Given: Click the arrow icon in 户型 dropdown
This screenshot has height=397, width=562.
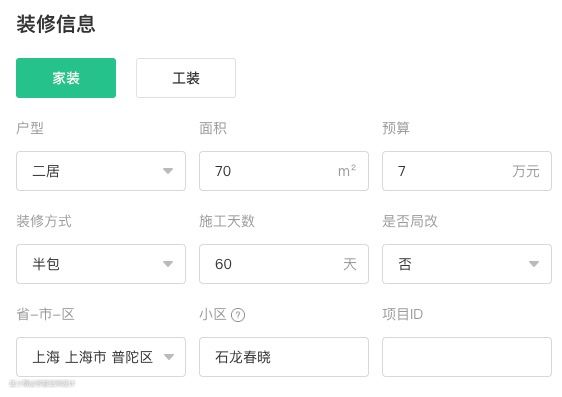Looking at the screenshot, I should 168,171.
